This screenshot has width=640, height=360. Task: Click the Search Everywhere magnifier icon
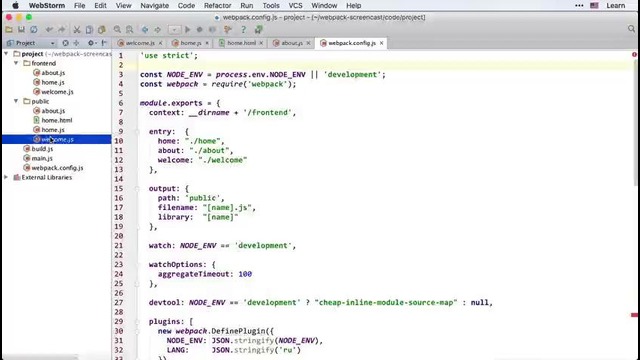point(631,29)
